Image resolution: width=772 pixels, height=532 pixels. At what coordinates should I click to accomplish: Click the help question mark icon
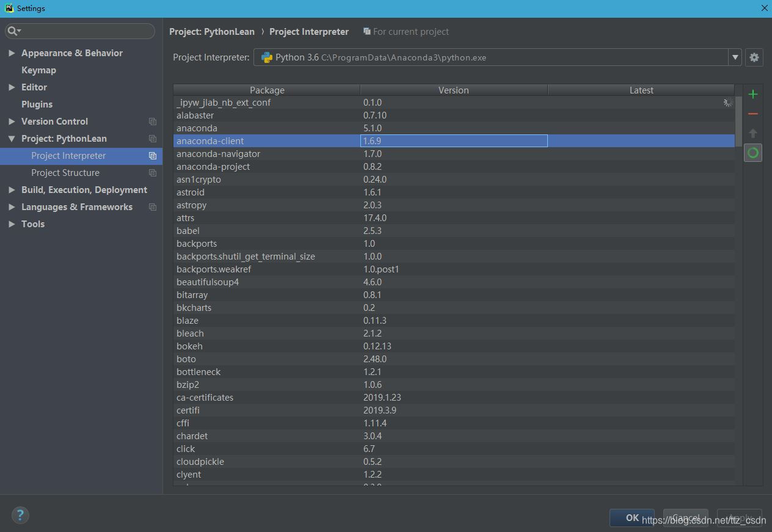20,515
